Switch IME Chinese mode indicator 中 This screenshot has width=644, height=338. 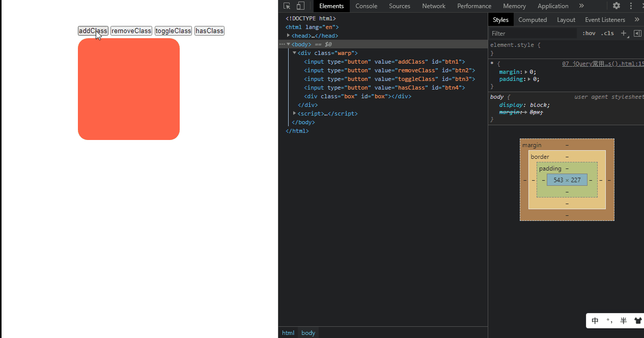[x=595, y=321]
